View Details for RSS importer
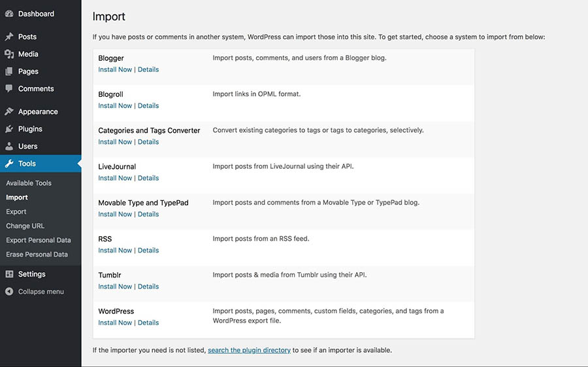Screen dimensions: 588x367 tap(148, 250)
